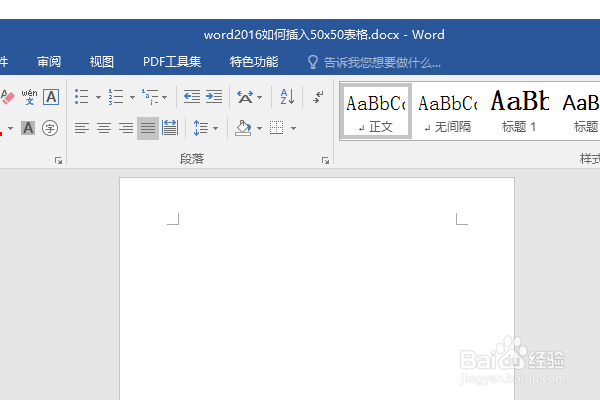Click the clear formatting eraser icon

pos(7,97)
